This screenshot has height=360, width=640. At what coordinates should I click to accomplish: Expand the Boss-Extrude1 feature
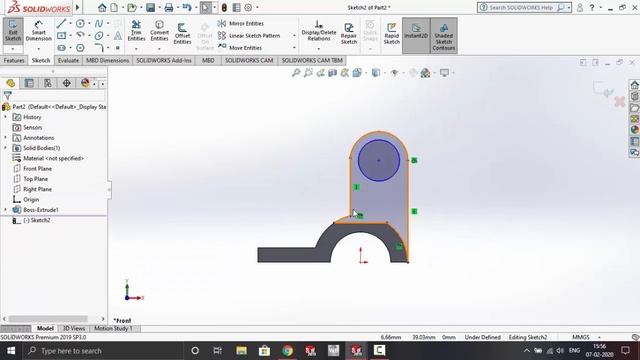[x=6, y=209]
